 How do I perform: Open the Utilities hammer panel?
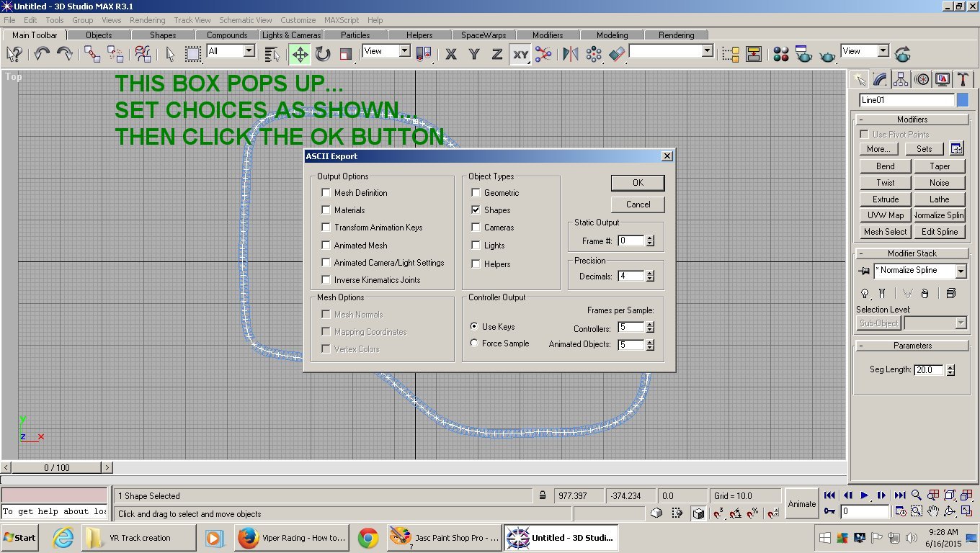tap(963, 79)
